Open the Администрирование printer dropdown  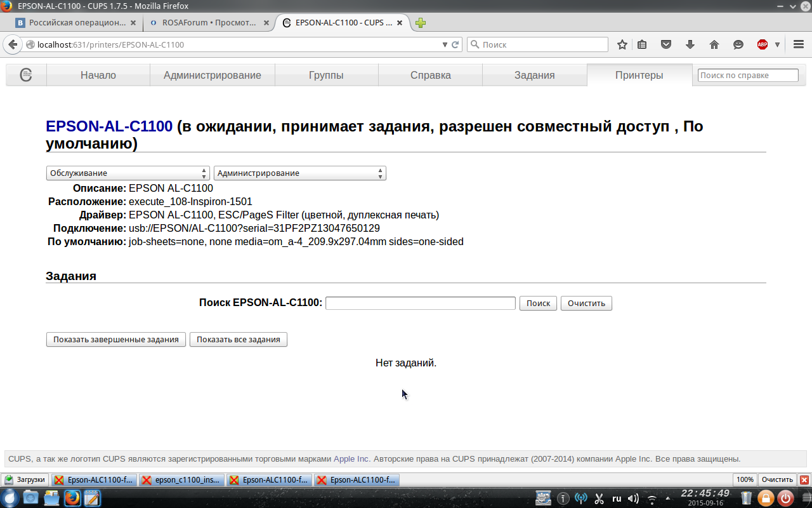click(x=300, y=173)
